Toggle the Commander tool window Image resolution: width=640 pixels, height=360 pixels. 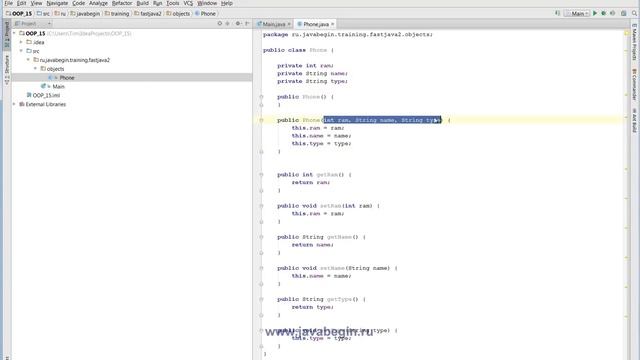click(634, 85)
